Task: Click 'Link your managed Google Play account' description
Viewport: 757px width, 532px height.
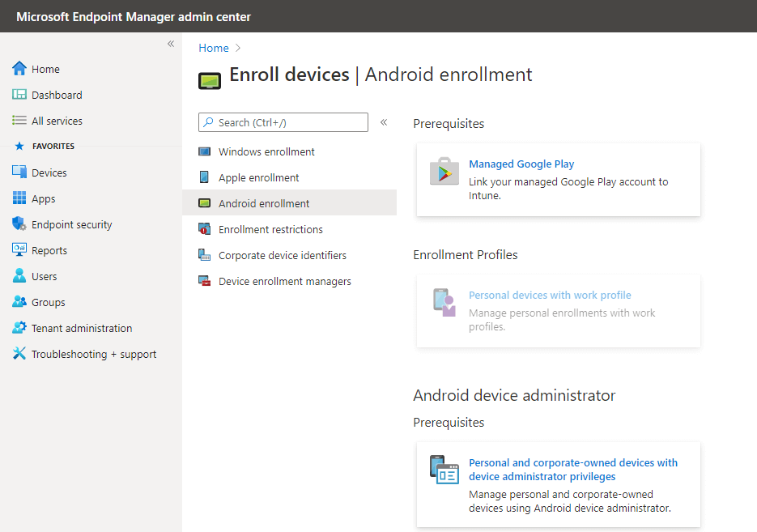Action: point(568,189)
